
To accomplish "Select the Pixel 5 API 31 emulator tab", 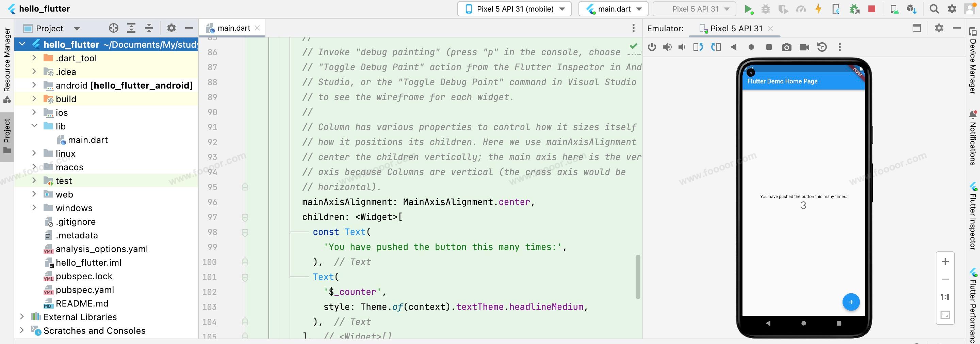I will tap(736, 29).
